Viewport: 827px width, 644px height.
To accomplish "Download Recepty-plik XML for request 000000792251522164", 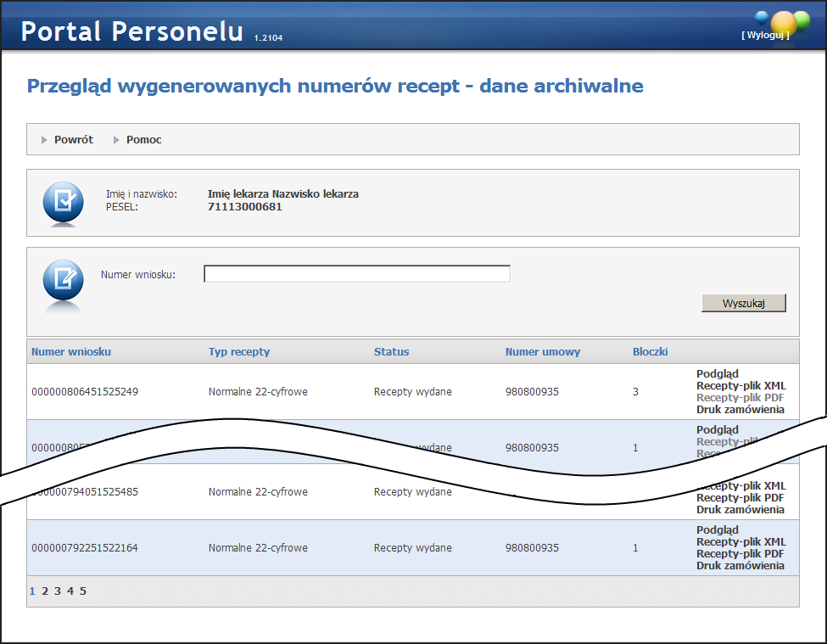I will [741, 541].
